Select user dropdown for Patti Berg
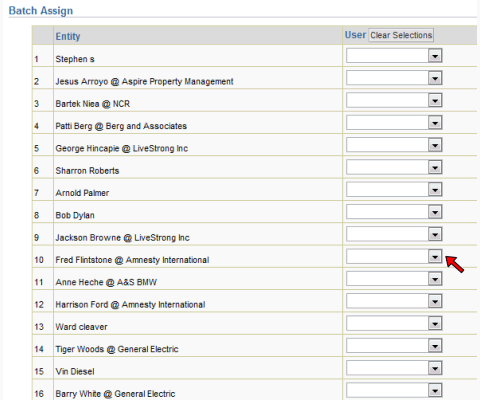The image size is (480, 400). coord(394,123)
